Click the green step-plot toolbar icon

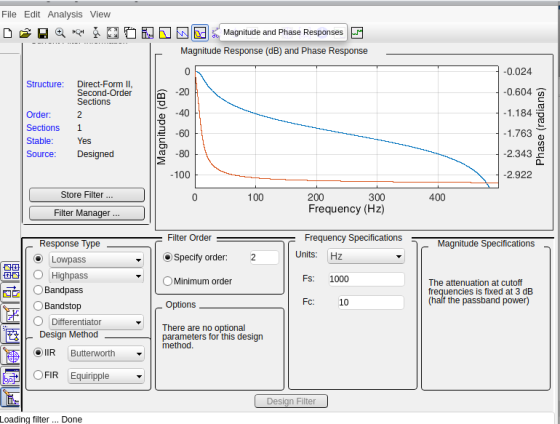pyautogui.click(x=356, y=33)
